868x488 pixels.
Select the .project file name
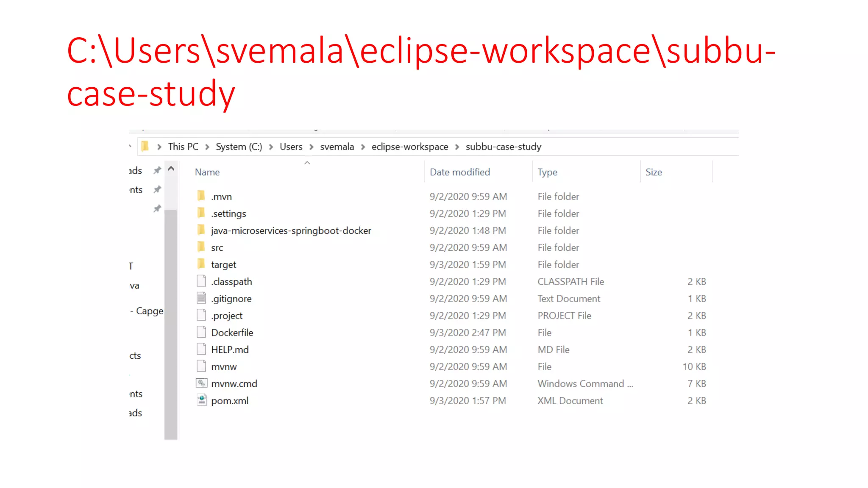(x=227, y=315)
